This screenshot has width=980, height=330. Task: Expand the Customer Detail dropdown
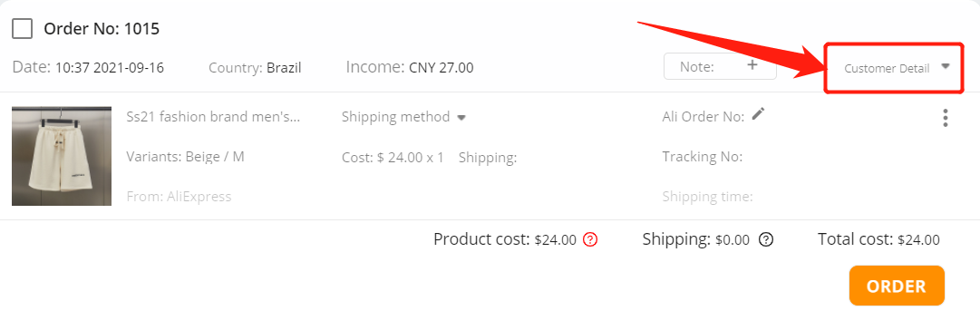[895, 68]
